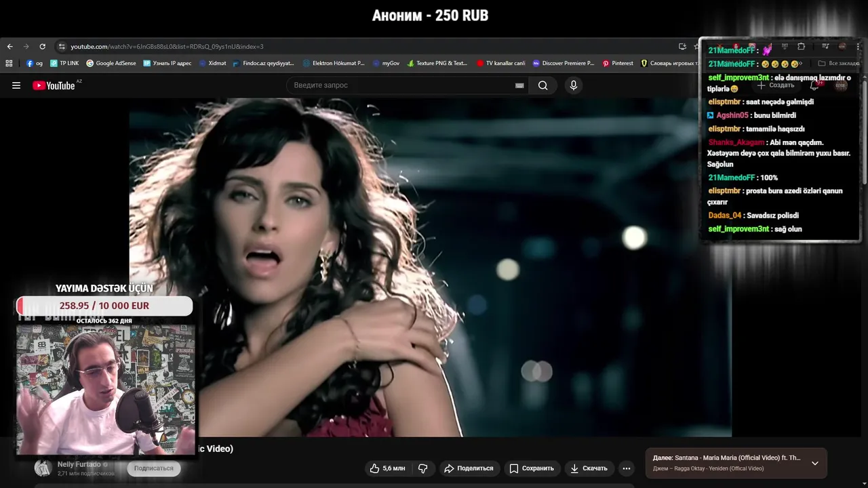Click the browser forward arrow
868x488 pixels.
coord(26,47)
